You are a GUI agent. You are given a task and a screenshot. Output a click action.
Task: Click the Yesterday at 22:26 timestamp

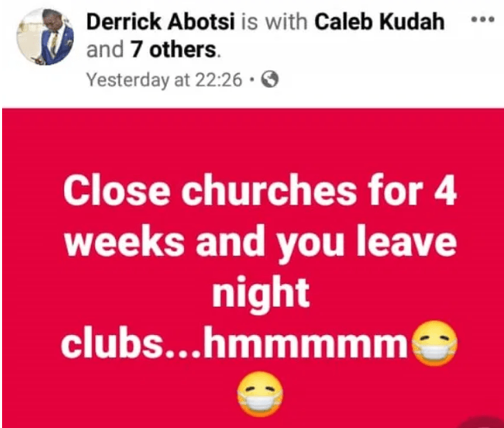(164, 80)
